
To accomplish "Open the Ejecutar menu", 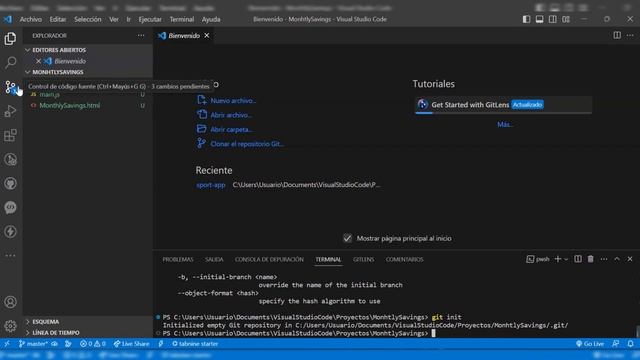I will click(x=150, y=19).
